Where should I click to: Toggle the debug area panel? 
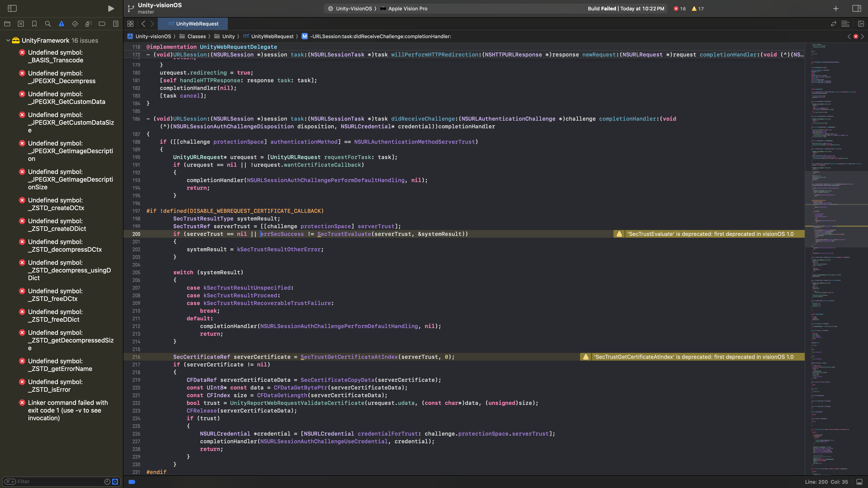[859, 482]
